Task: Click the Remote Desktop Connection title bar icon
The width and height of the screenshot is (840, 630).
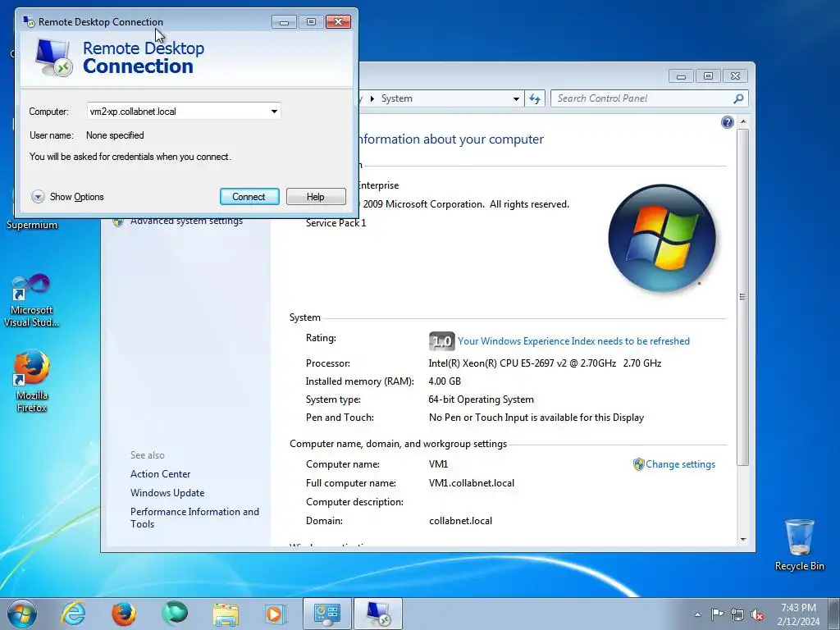Action: click(29, 21)
